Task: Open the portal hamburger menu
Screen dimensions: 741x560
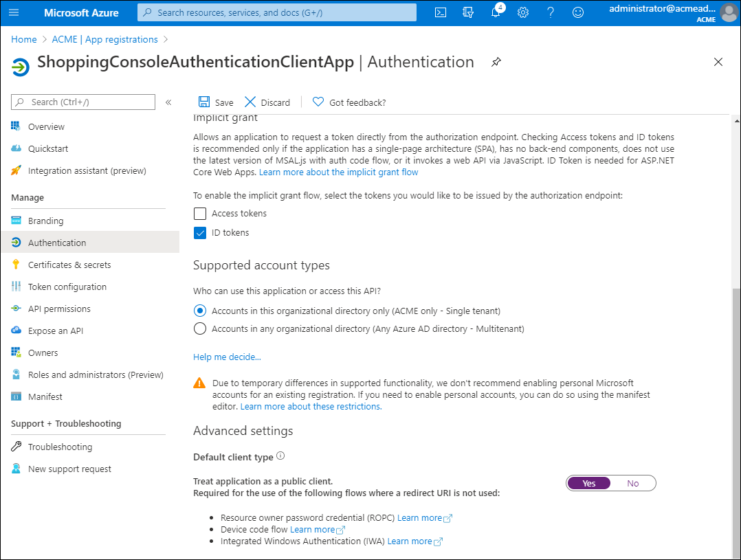Action: pos(14,12)
